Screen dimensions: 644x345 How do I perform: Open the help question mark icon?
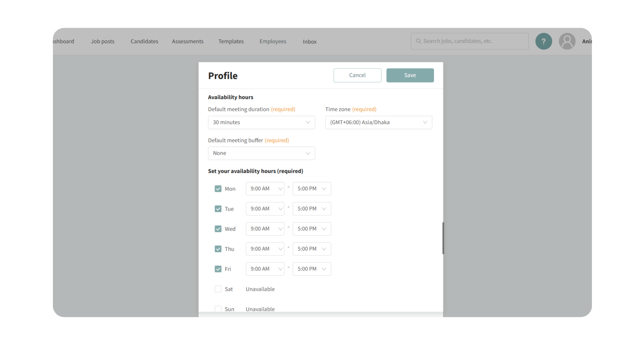coord(544,41)
